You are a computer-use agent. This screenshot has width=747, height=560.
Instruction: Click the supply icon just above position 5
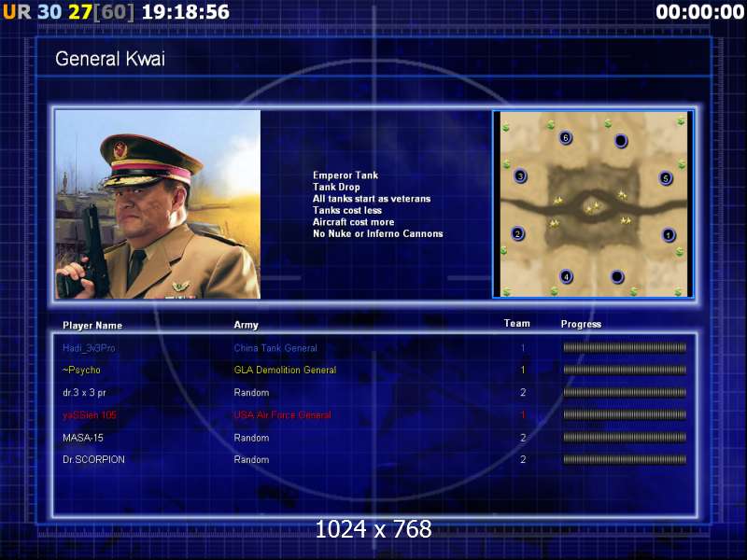(x=682, y=164)
